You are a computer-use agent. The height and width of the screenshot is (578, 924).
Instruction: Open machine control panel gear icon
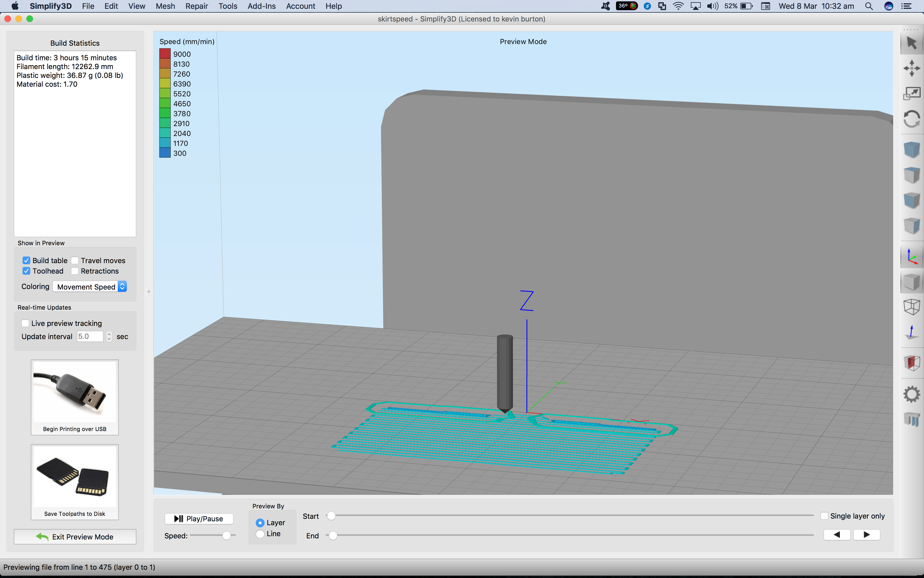point(911,394)
